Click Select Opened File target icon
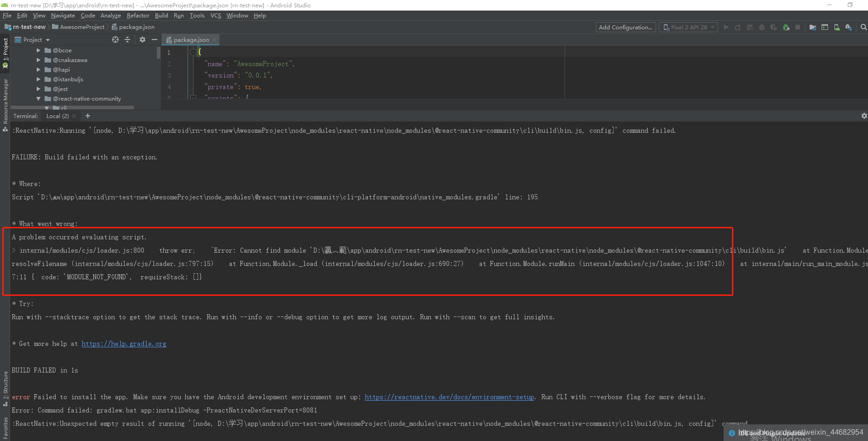 coord(115,40)
